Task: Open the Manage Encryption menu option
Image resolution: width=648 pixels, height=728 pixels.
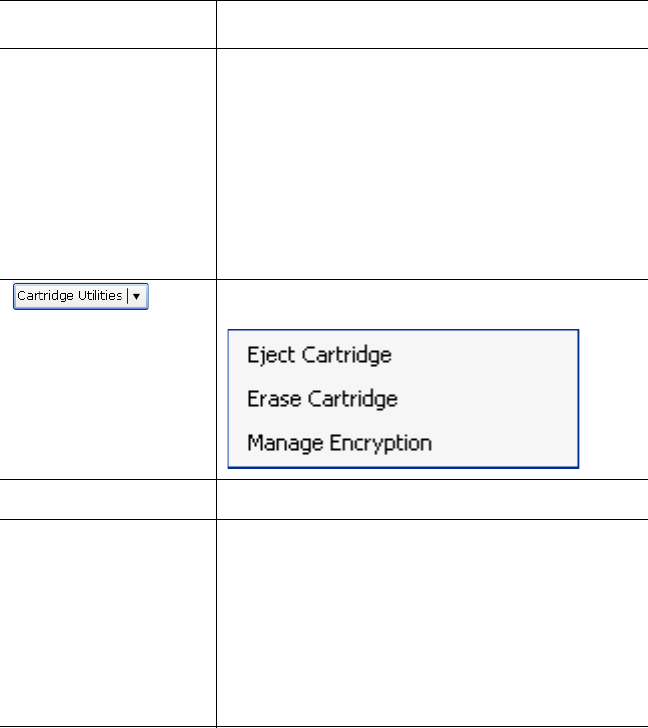Action: click(x=339, y=442)
